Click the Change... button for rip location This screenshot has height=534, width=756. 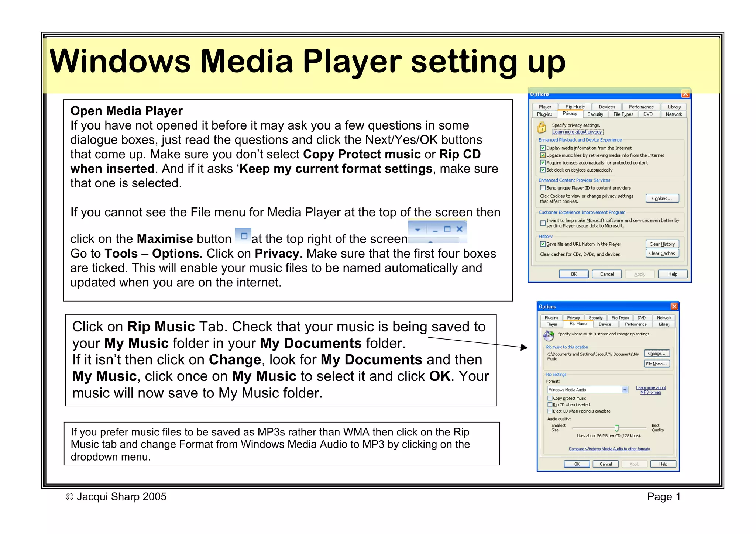656,354
